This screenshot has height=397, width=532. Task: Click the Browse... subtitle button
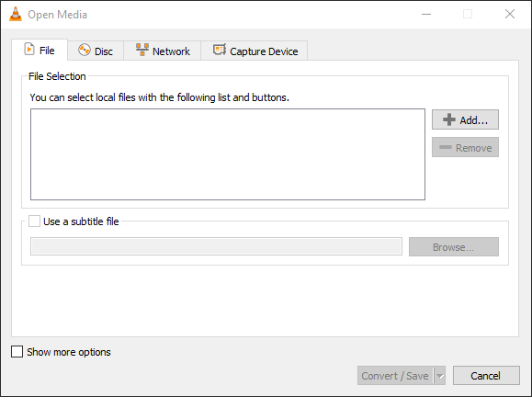point(454,247)
